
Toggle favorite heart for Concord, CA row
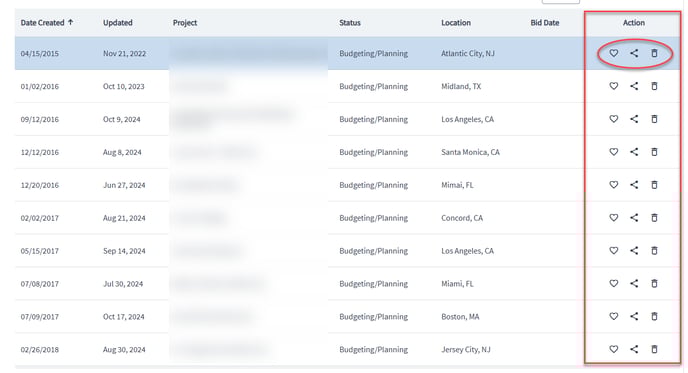pos(613,218)
